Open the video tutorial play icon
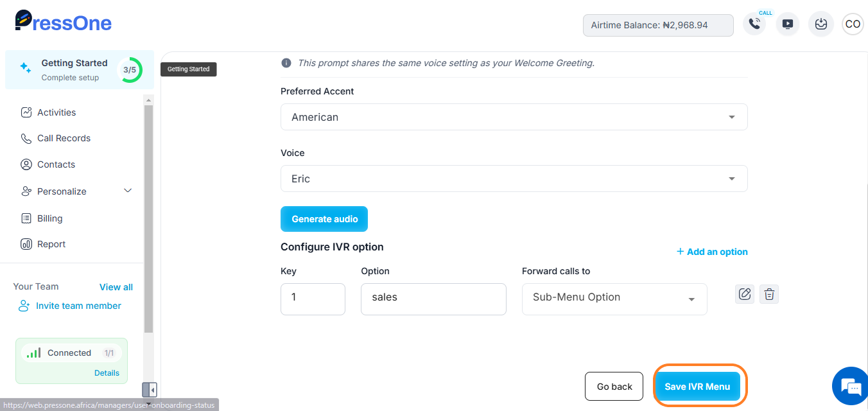 pos(788,24)
